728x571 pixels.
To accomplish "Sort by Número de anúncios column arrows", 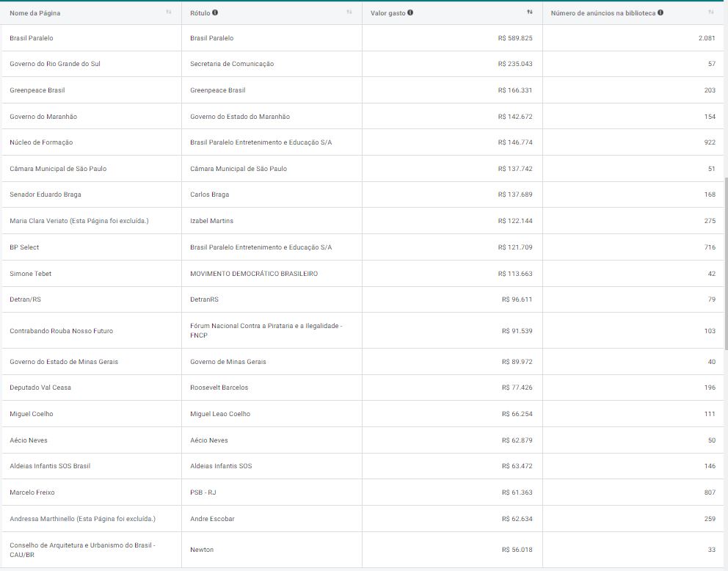I will [711, 12].
